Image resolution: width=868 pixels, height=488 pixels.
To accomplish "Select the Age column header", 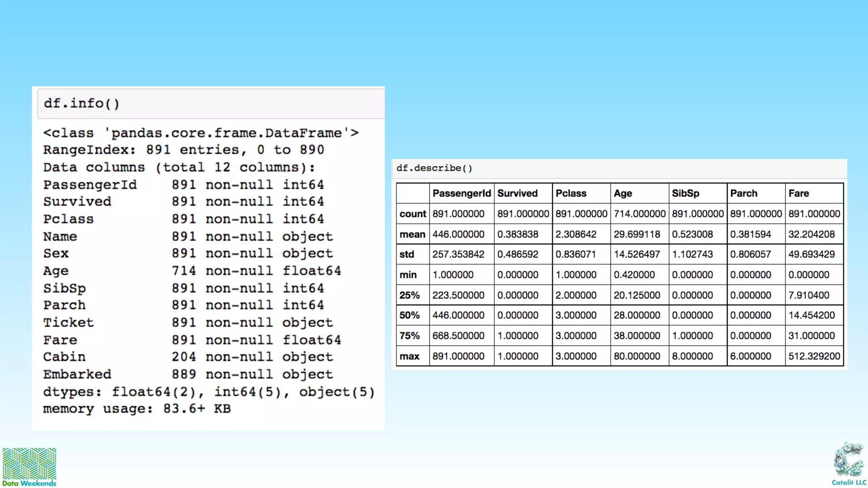I will point(623,194).
